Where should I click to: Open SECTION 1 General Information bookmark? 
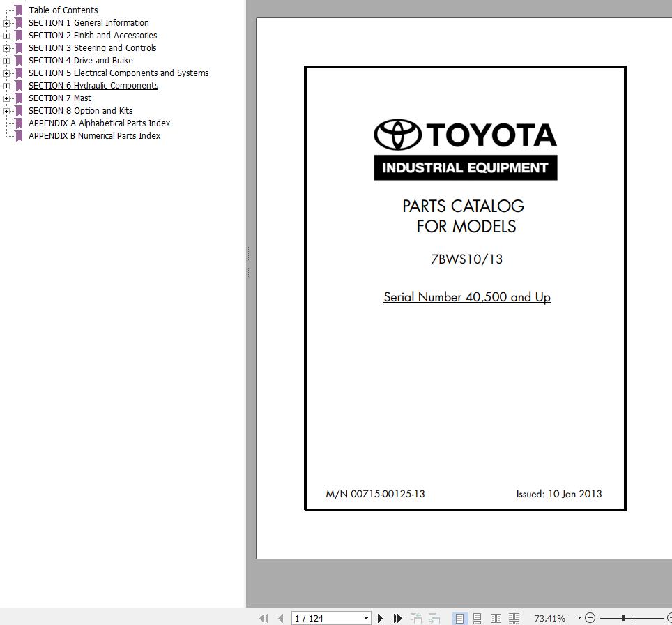coord(89,23)
